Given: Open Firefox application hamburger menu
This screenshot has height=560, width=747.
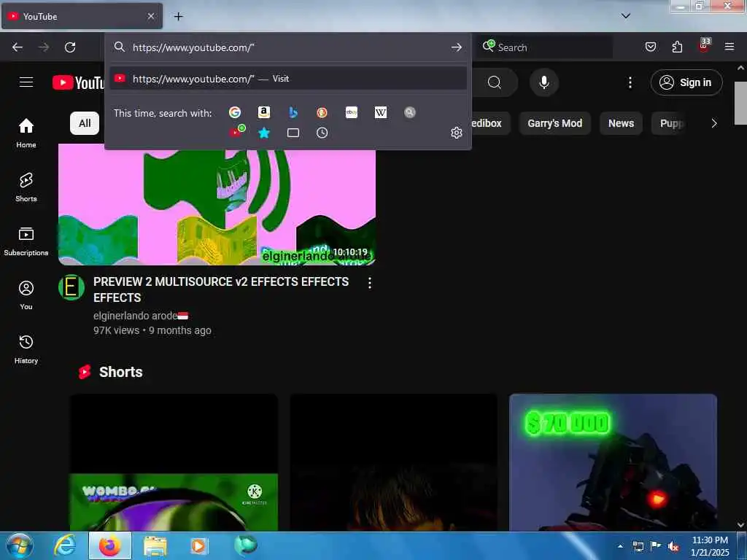Looking at the screenshot, I should click(729, 47).
